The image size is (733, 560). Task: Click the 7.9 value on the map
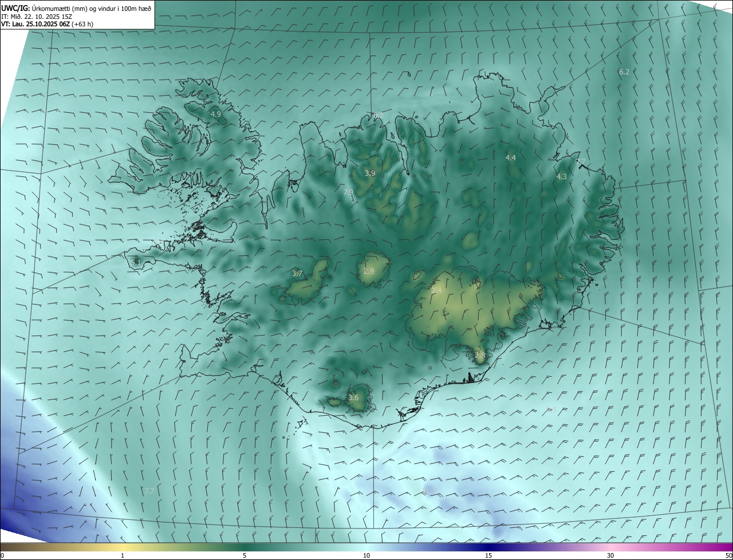[x=348, y=192]
